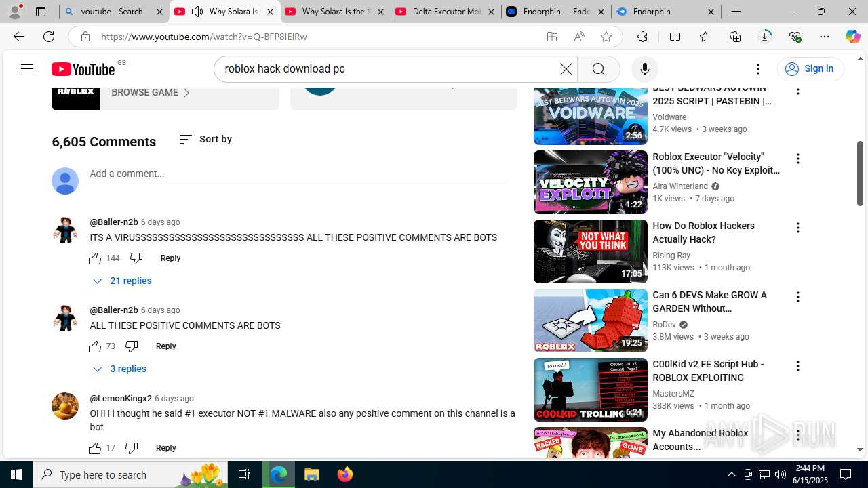The width and height of the screenshot is (868, 488).
Task: Go to the YouTube home logo
Action: tap(83, 69)
